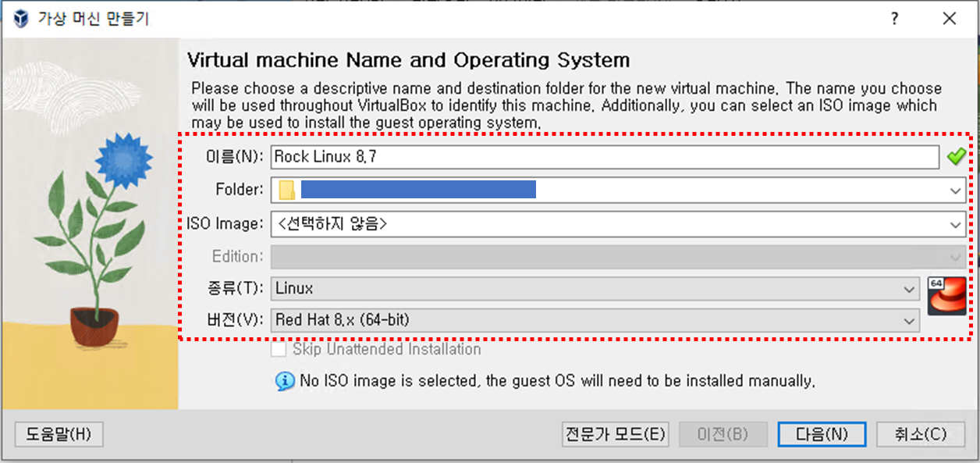Click the VirtualBox title bar icon
The height and width of the screenshot is (463, 980).
20,20
